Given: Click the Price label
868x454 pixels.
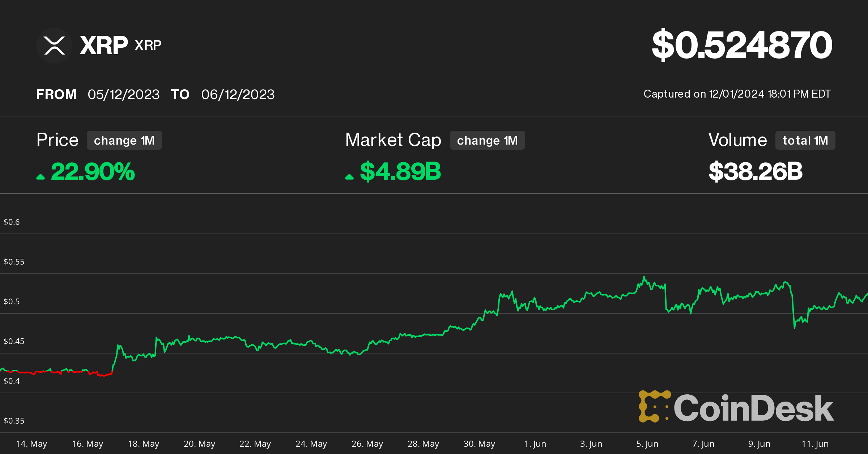Looking at the screenshot, I should pos(58,140).
